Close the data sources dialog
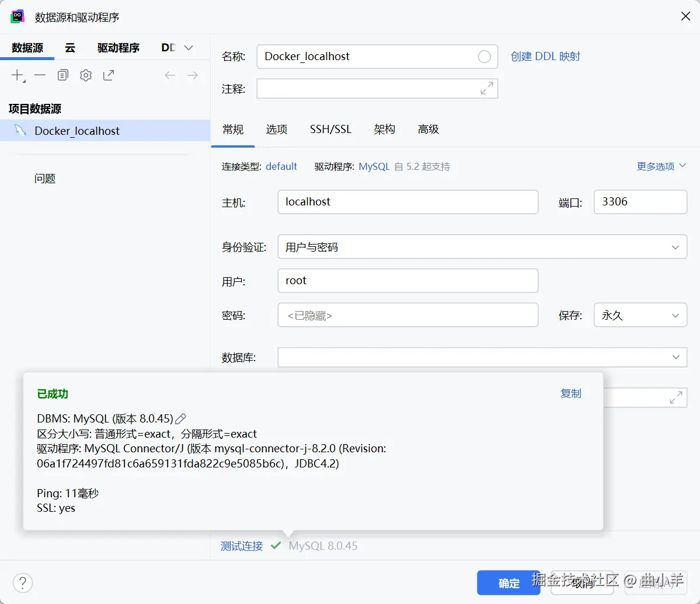The image size is (700, 604). point(686,16)
